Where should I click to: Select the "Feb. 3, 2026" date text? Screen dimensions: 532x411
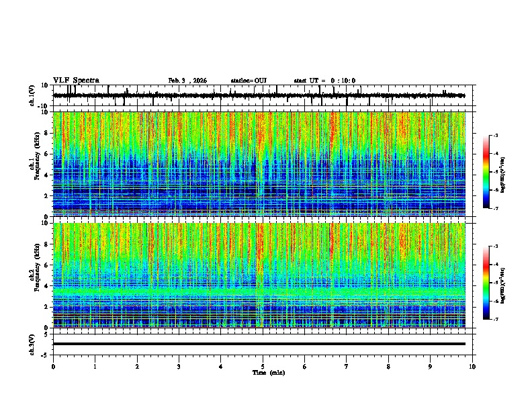click(187, 81)
